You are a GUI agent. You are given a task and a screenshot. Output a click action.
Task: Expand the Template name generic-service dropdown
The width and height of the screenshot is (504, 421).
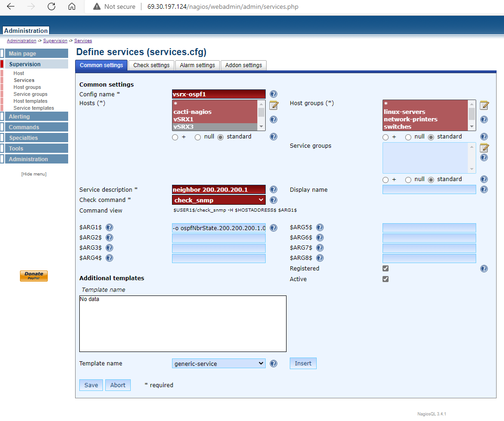tap(218, 364)
